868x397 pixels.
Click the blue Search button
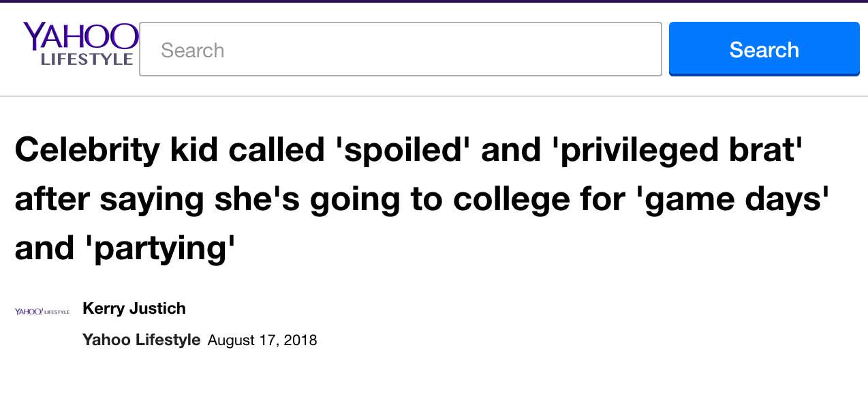(x=764, y=49)
